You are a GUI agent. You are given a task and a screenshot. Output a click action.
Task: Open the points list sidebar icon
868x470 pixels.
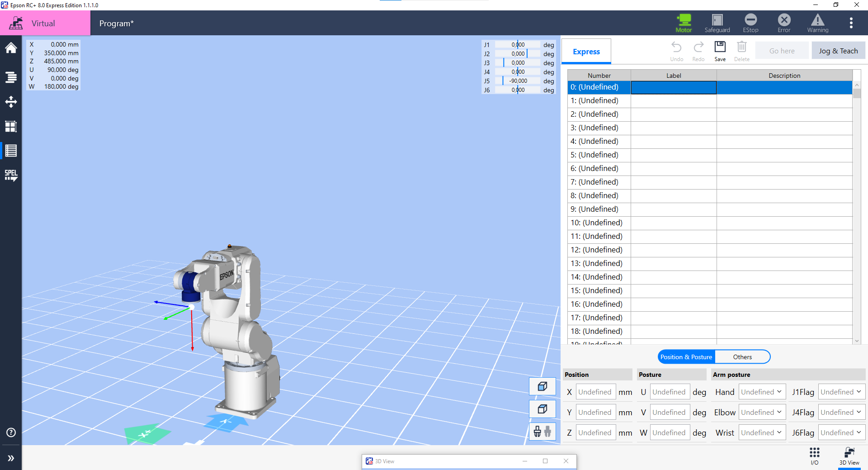tap(11, 151)
